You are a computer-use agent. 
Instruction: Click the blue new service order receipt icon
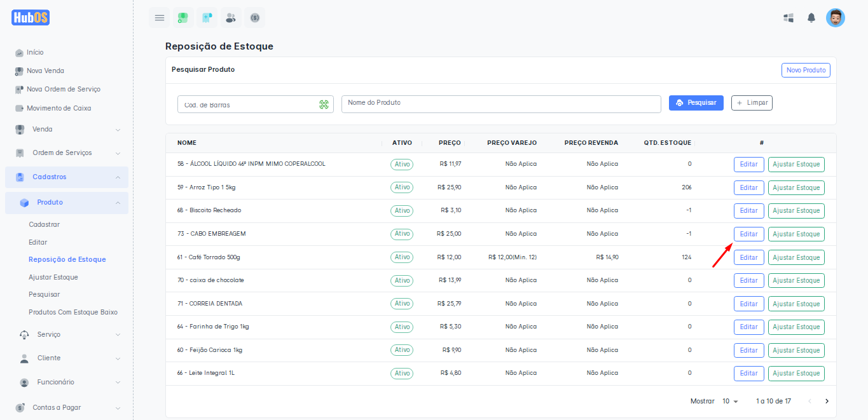tap(207, 18)
